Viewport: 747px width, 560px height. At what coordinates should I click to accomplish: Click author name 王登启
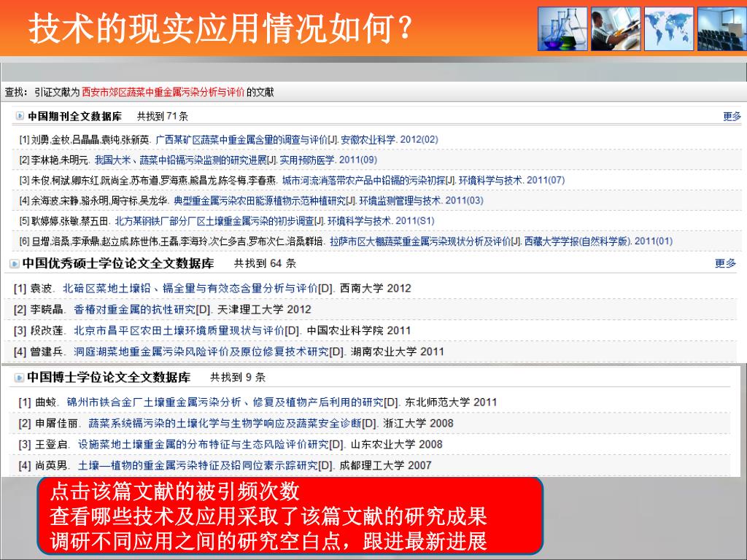[x=52, y=444]
